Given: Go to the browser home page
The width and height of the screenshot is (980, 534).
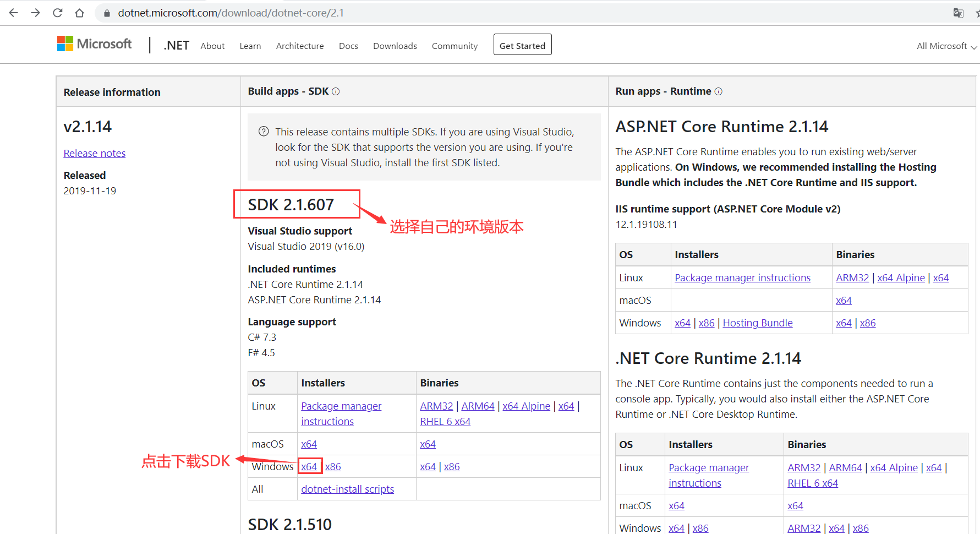Looking at the screenshot, I should [x=80, y=13].
